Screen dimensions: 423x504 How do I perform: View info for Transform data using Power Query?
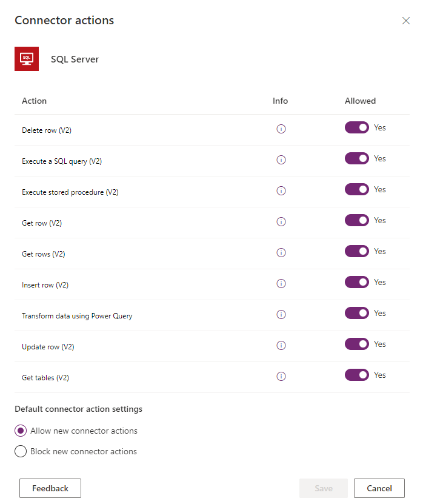pos(281,315)
